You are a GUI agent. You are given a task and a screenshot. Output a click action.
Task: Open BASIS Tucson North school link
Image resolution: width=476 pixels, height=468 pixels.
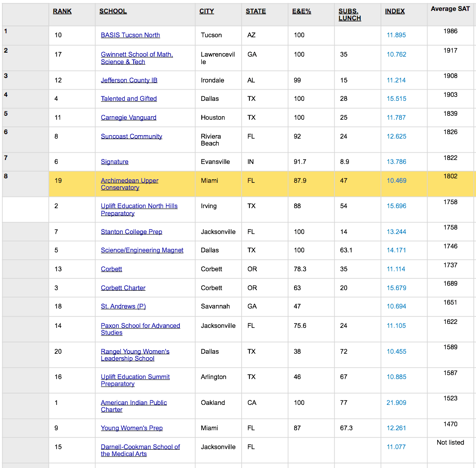click(x=130, y=35)
